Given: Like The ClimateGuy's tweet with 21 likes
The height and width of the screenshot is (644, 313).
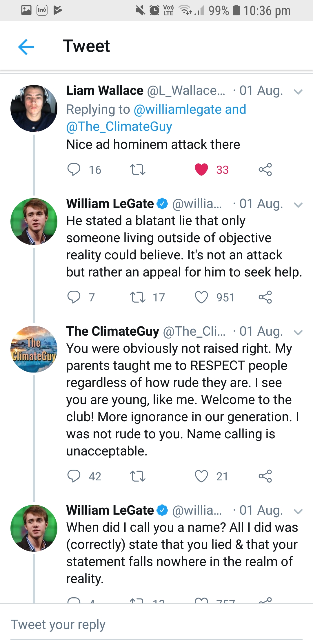Looking at the screenshot, I should point(201,476).
